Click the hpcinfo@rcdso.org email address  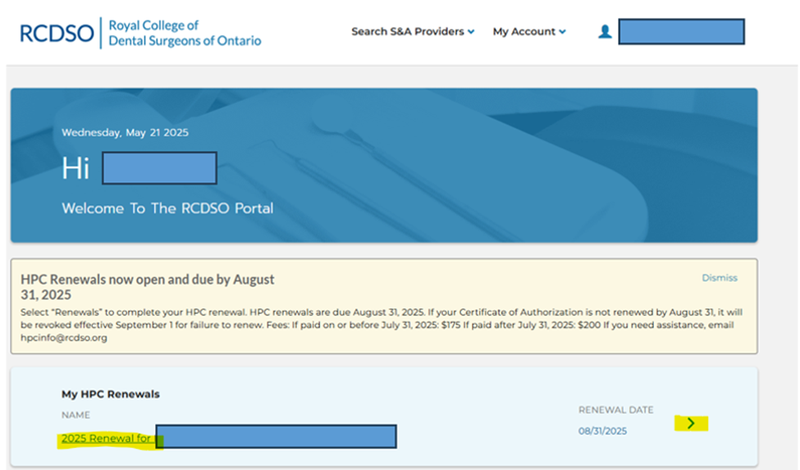[x=64, y=338]
